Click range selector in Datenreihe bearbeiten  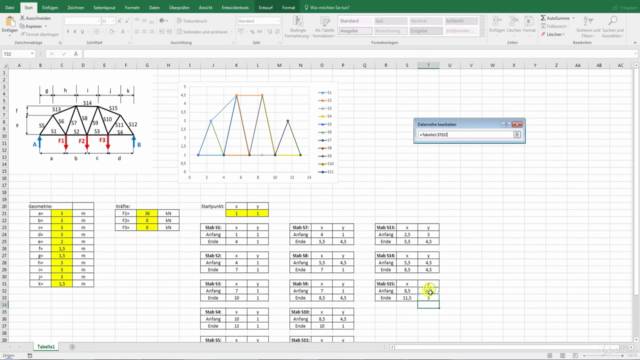[517, 135]
